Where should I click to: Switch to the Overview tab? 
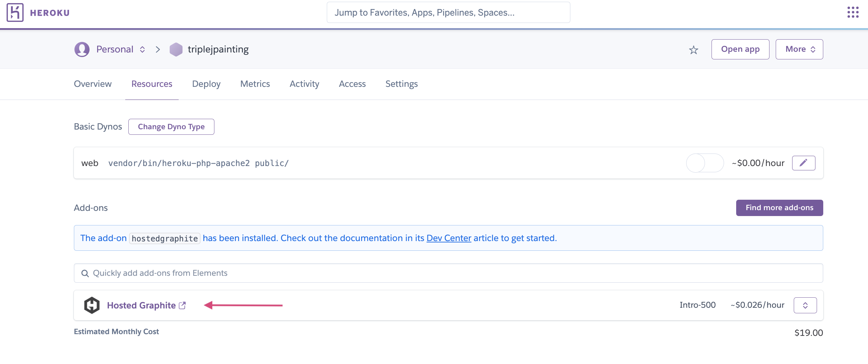92,84
